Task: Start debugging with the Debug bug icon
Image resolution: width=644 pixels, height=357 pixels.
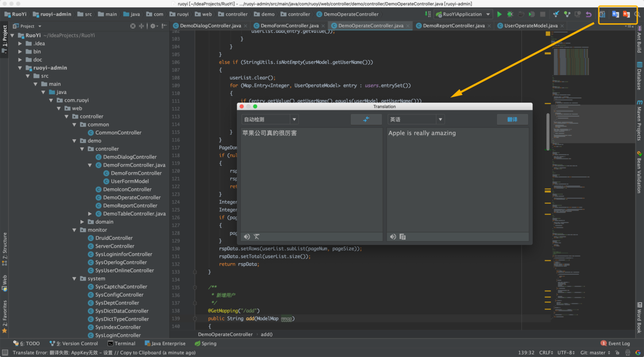Action: point(510,15)
